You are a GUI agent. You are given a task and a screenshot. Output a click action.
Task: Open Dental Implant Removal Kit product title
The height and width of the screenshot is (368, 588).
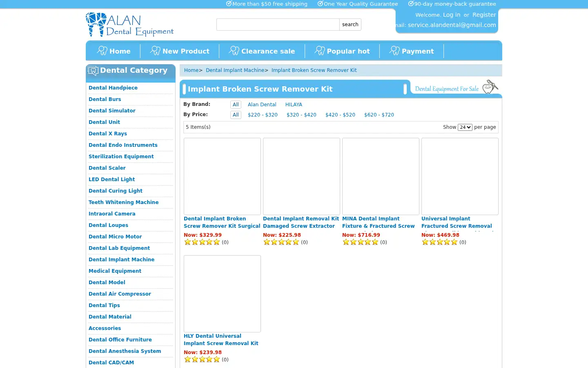pos(301,222)
